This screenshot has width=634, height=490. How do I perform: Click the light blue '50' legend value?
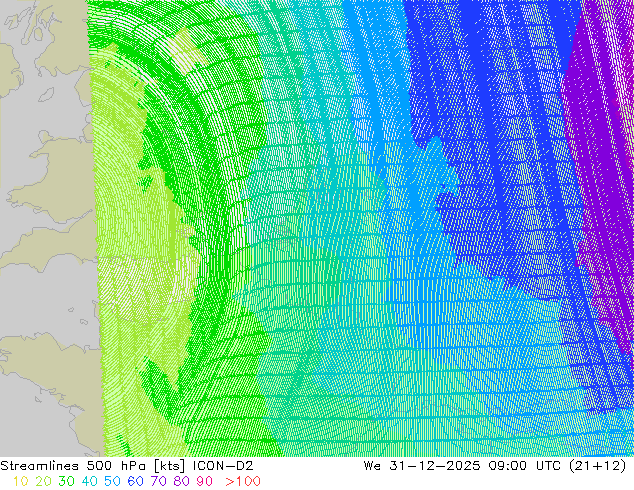coord(112,481)
